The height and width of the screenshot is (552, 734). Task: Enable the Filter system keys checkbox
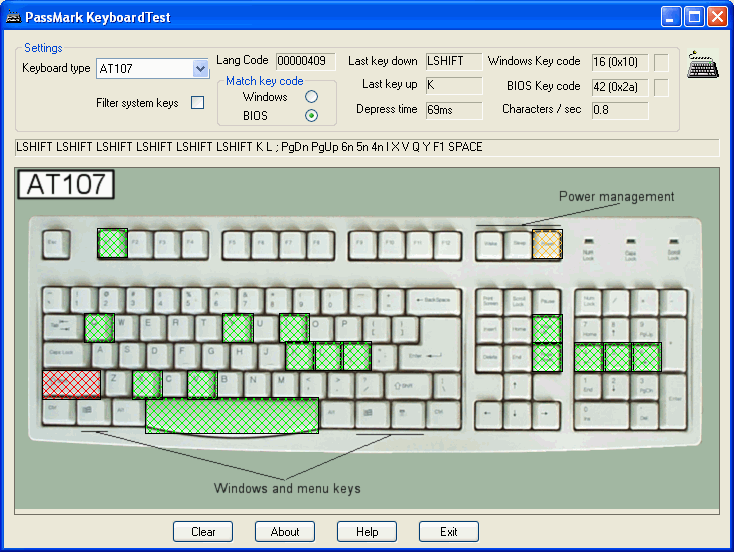198,103
